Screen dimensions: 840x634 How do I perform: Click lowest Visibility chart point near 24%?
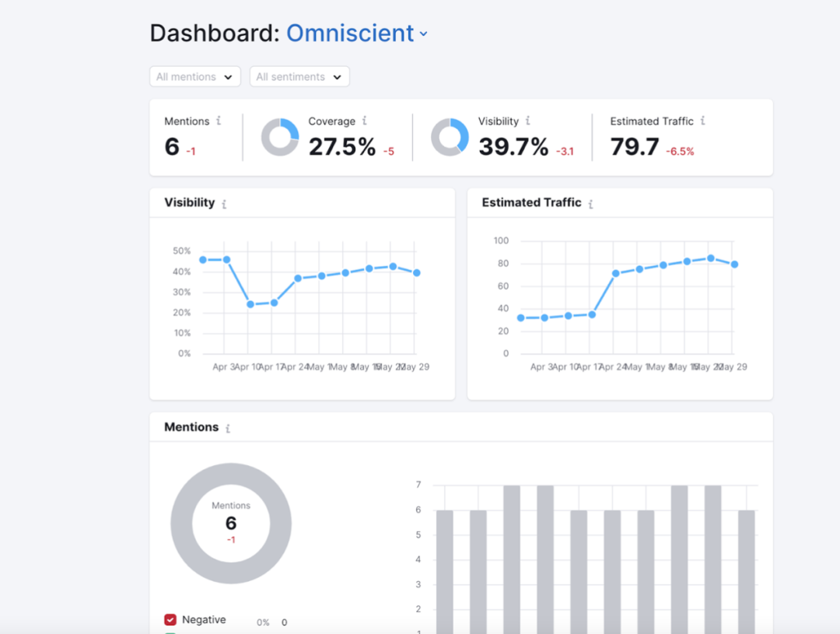click(250, 304)
